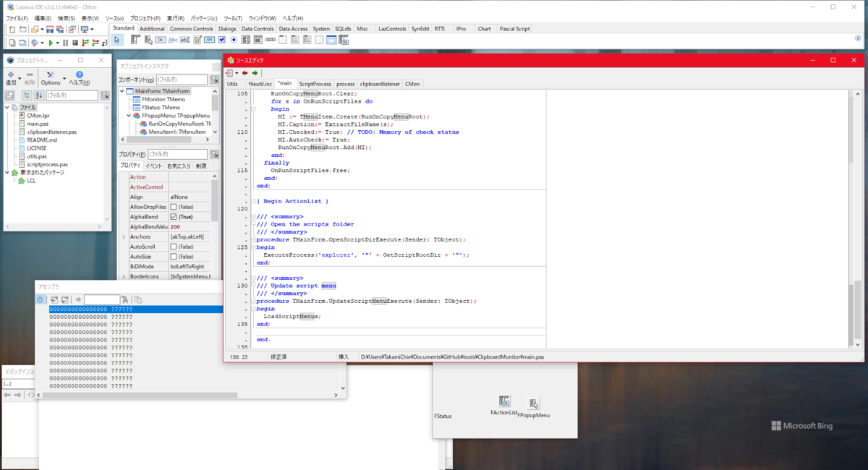Click the Project Inspector filter input field
Image resolution: width=868 pixels, height=470 pixels.
click(72, 95)
